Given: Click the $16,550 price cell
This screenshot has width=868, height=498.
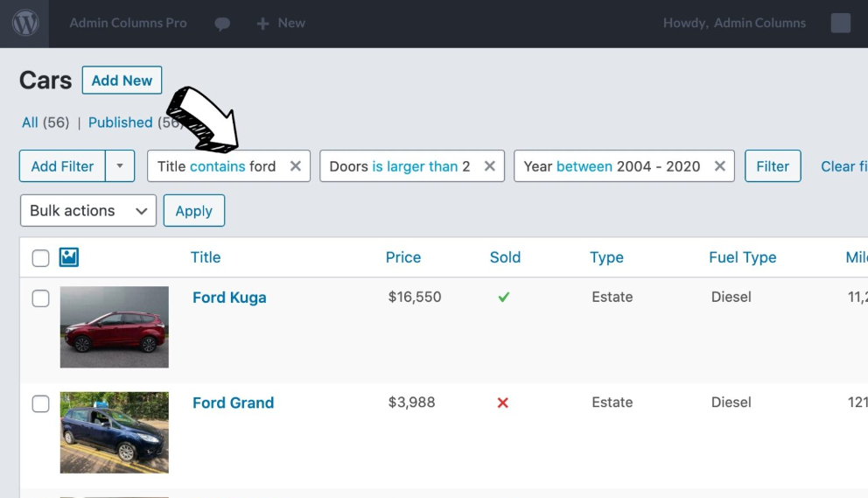Looking at the screenshot, I should coord(415,297).
